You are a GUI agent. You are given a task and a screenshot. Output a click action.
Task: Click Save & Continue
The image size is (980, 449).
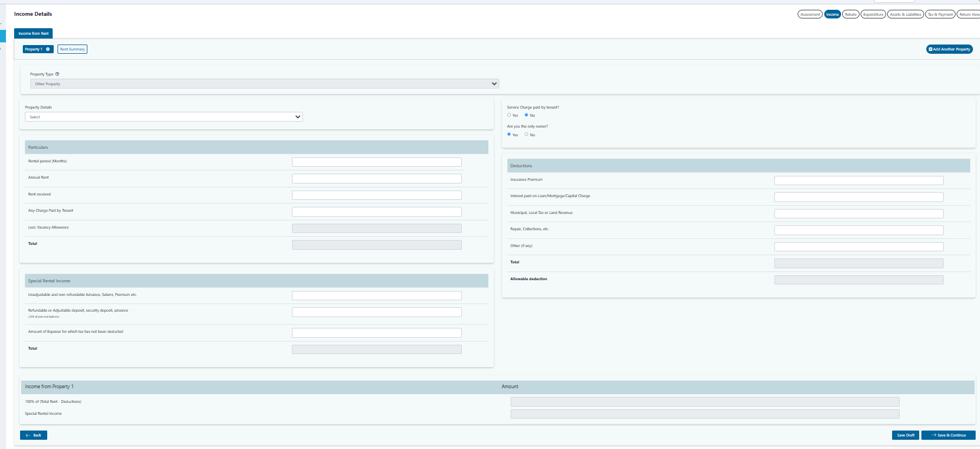(948, 435)
